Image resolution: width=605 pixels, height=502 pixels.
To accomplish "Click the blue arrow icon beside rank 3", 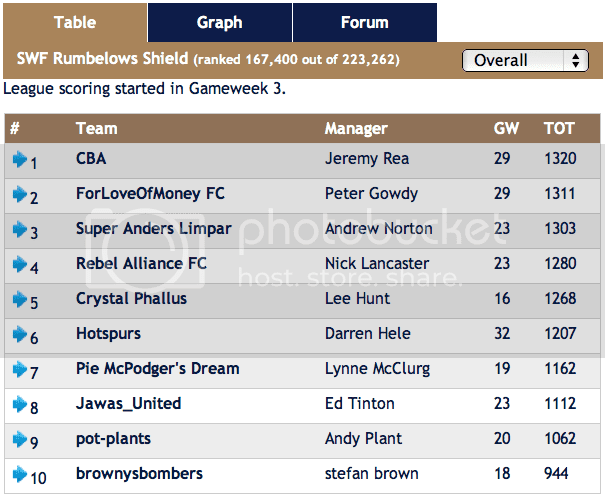I will [x=20, y=229].
